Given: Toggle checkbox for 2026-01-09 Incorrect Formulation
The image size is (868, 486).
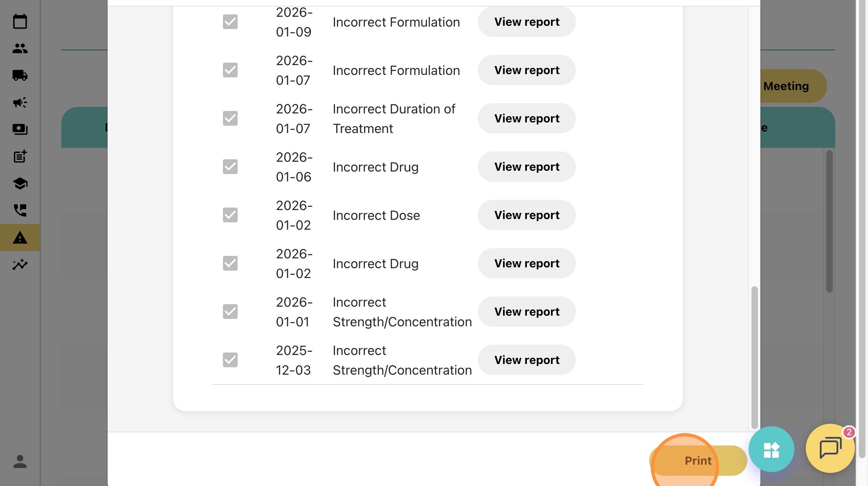Looking at the screenshot, I should [230, 22].
